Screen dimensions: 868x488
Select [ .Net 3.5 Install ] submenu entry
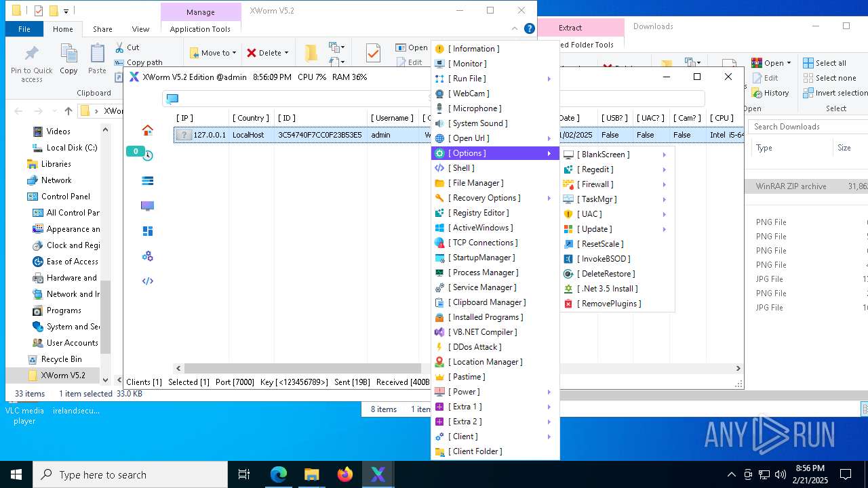click(617, 289)
